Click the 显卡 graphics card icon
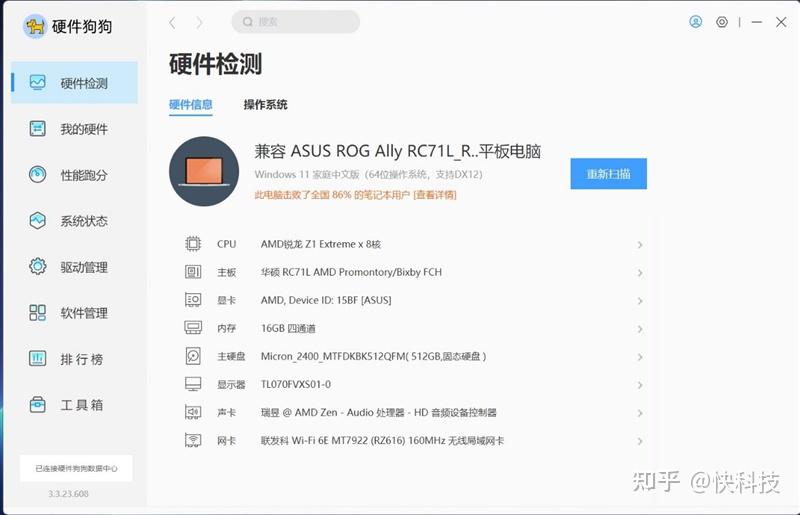The height and width of the screenshot is (515, 800). coord(193,300)
